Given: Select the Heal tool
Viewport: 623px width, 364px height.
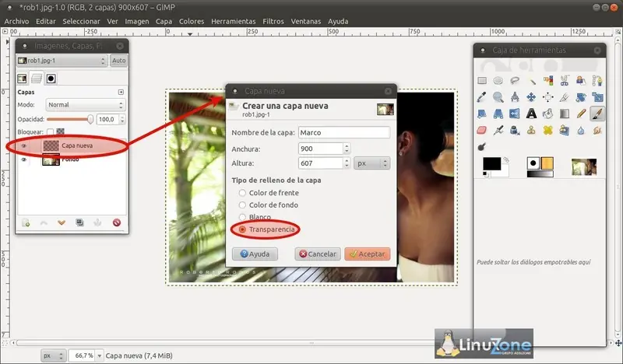Looking at the screenshot, I should [x=548, y=130].
